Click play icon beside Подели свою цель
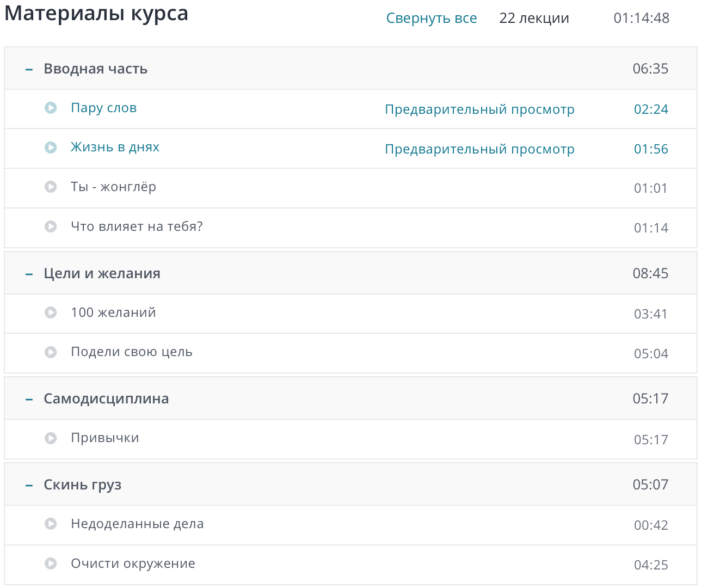702x588 pixels. 51,352
